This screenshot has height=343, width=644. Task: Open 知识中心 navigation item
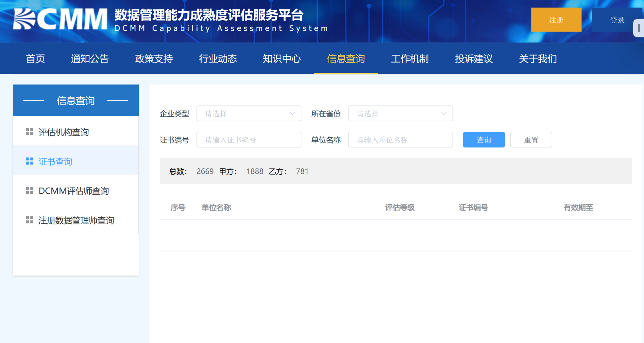click(x=282, y=59)
